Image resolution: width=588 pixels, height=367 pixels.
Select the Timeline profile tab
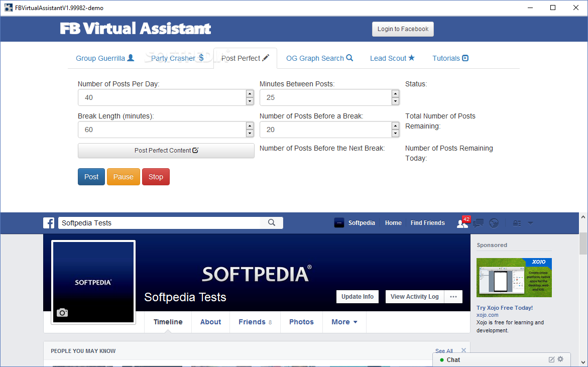click(168, 322)
